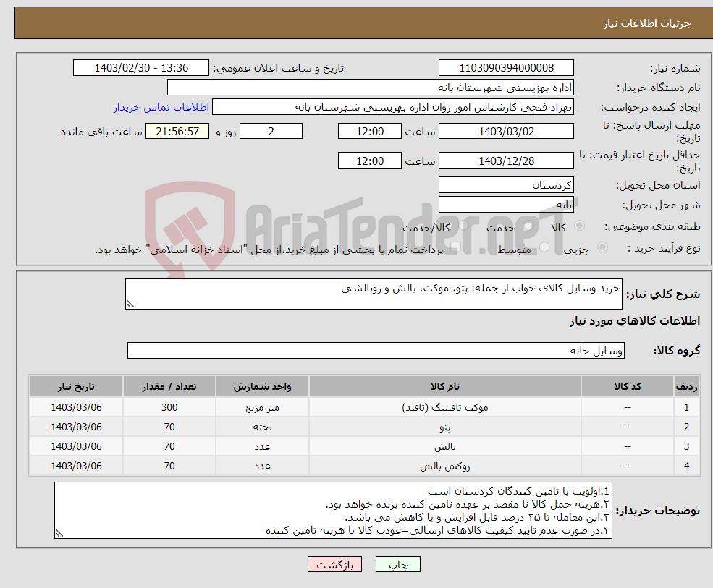Click the واحد شمارش column header
The width and height of the screenshot is (713, 588).
[262, 387]
